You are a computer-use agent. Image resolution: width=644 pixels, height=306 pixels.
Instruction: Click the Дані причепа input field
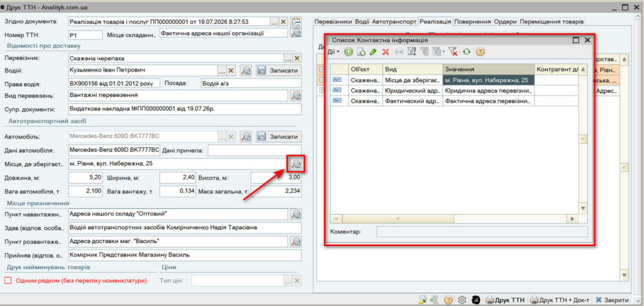pyautogui.click(x=255, y=150)
